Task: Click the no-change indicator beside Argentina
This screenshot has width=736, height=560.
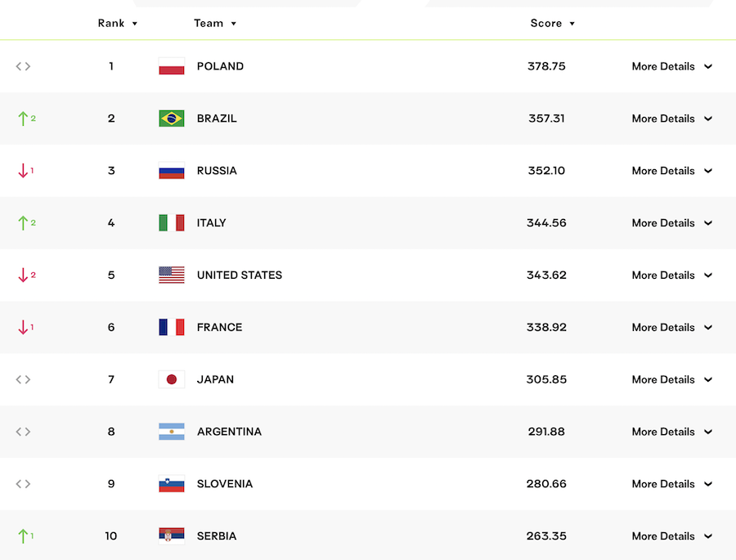Action: click(23, 432)
